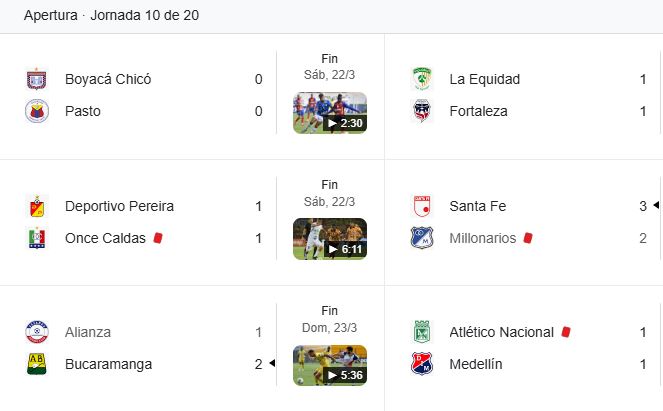Click the Alianza team crest
Screen dimensions: 663x411
coord(37,332)
